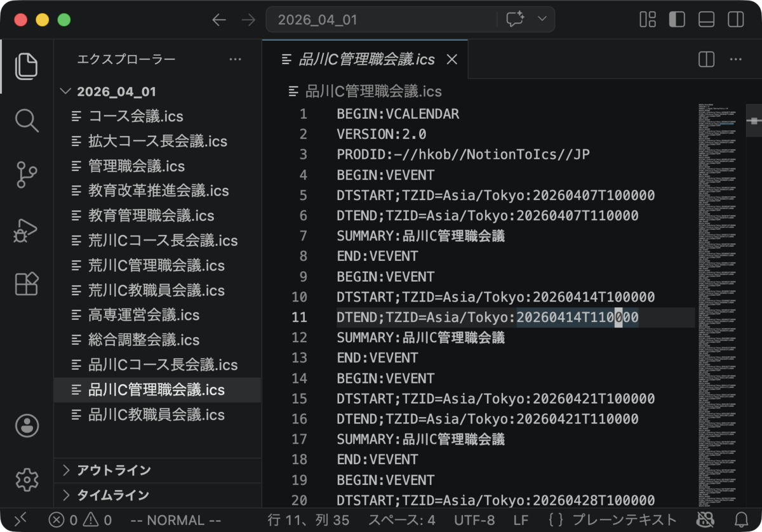Collapse the 2026_04_01 folder
Image resolution: width=762 pixels, height=532 pixels.
coord(157,91)
